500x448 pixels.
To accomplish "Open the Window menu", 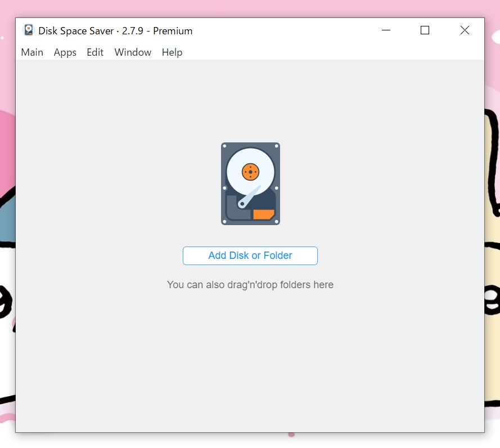I will [x=133, y=52].
